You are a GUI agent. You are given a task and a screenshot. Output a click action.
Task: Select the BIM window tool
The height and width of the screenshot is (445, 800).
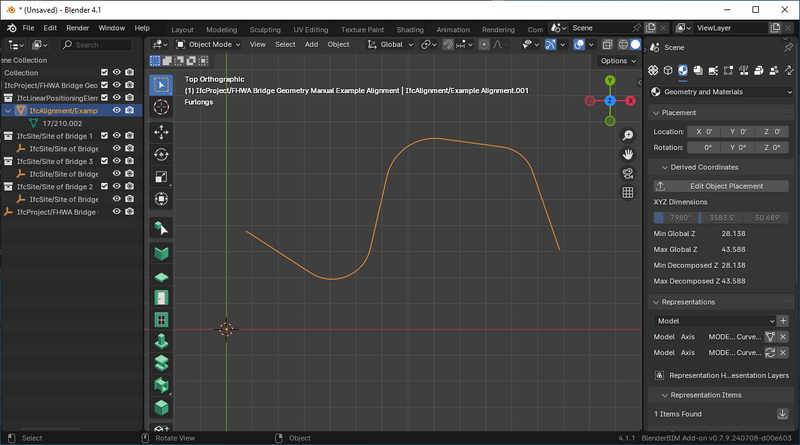pyautogui.click(x=161, y=320)
